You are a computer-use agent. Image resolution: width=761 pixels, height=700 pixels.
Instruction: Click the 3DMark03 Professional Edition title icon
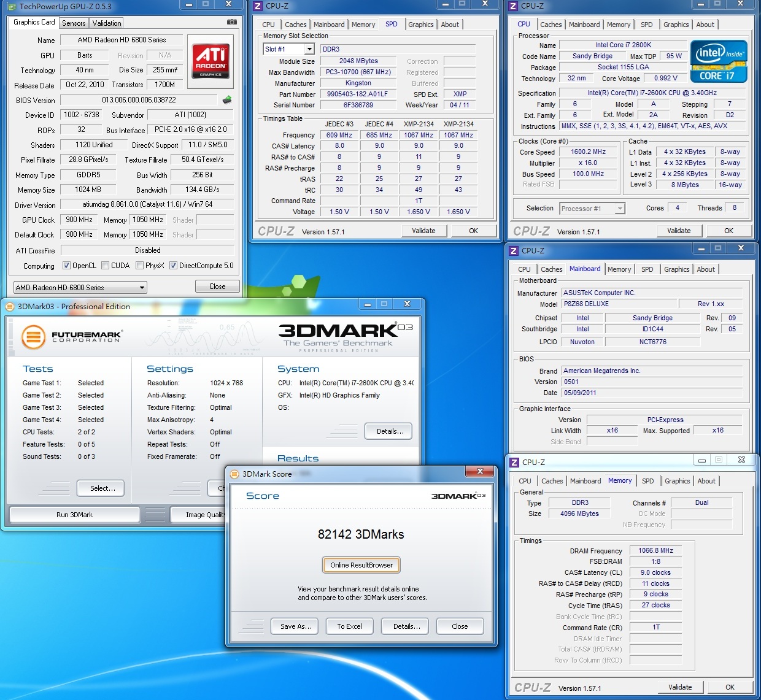coord(10,306)
